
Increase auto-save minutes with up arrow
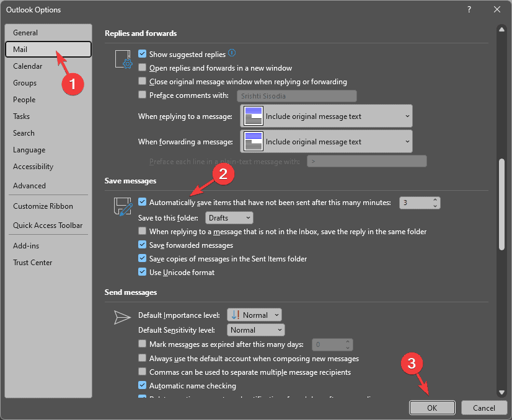point(435,199)
